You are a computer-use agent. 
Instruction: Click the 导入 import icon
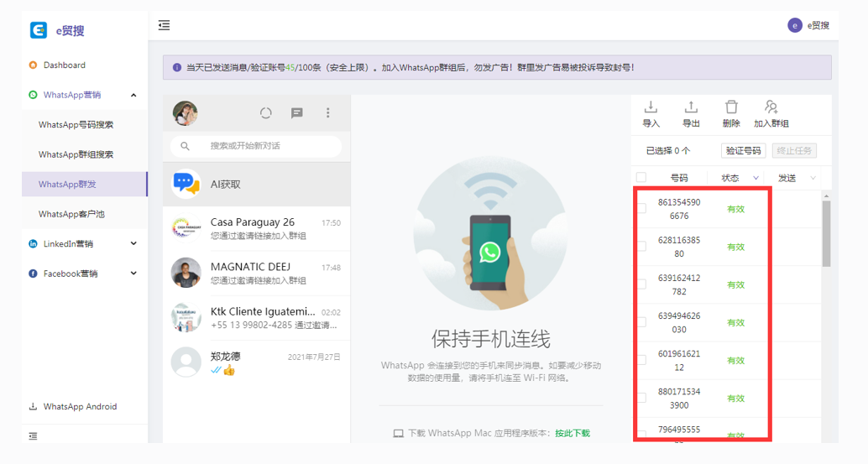coord(651,107)
